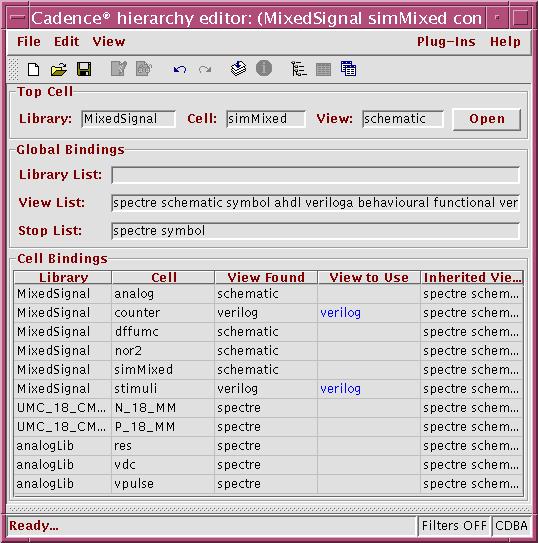Click the Update stack icon with arrow

tap(238, 69)
